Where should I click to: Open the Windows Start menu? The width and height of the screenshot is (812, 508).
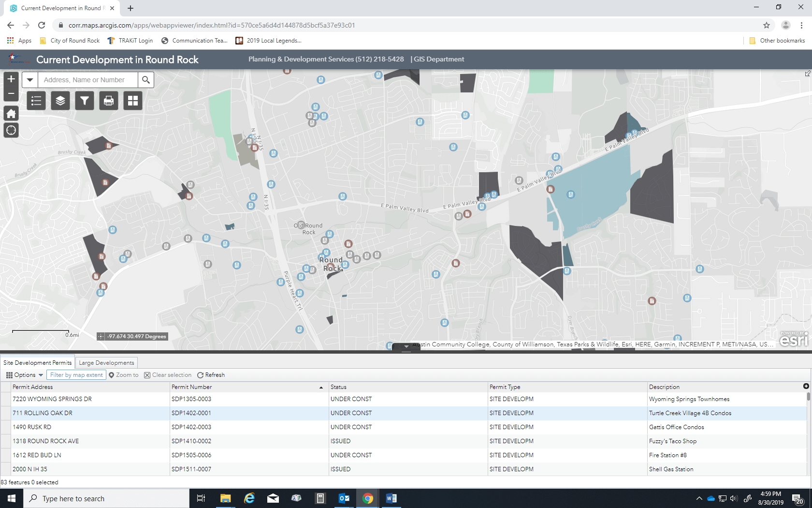pyautogui.click(x=12, y=498)
